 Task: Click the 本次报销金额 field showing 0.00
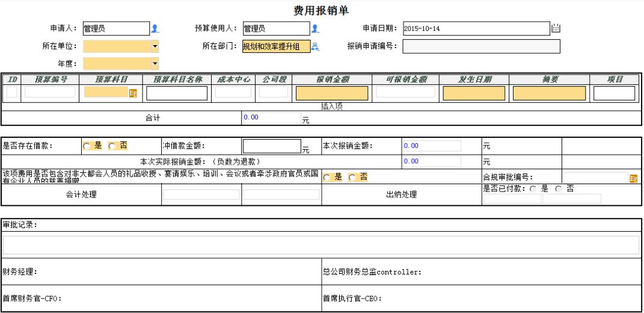tap(432, 146)
